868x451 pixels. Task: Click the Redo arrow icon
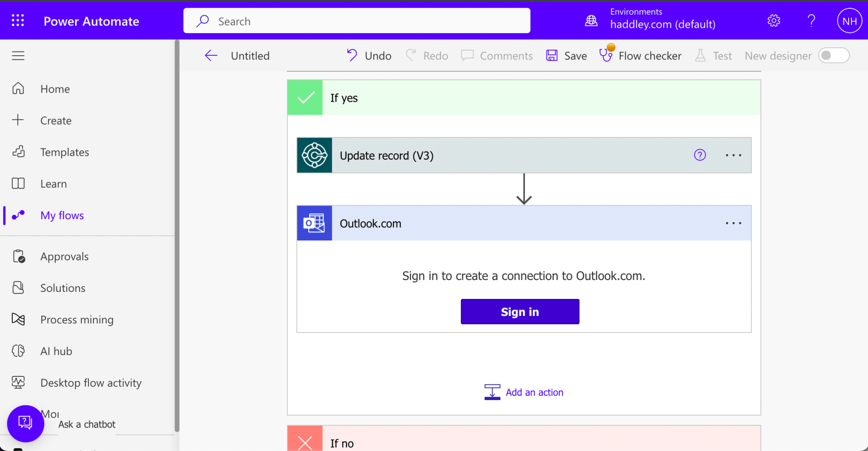(x=411, y=55)
